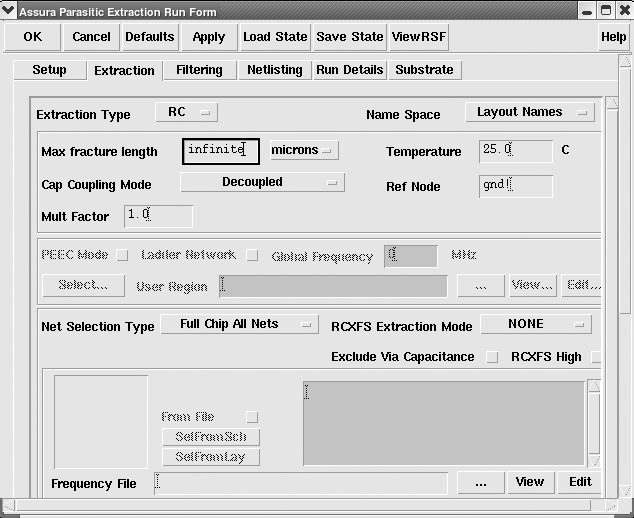Open ViewRSF
The image size is (634, 518).
coord(419,37)
